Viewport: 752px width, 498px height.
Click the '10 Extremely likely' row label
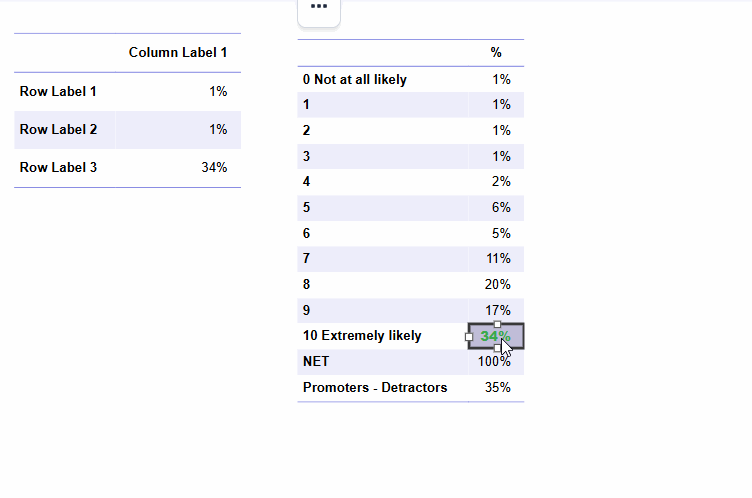[x=362, y=335]
